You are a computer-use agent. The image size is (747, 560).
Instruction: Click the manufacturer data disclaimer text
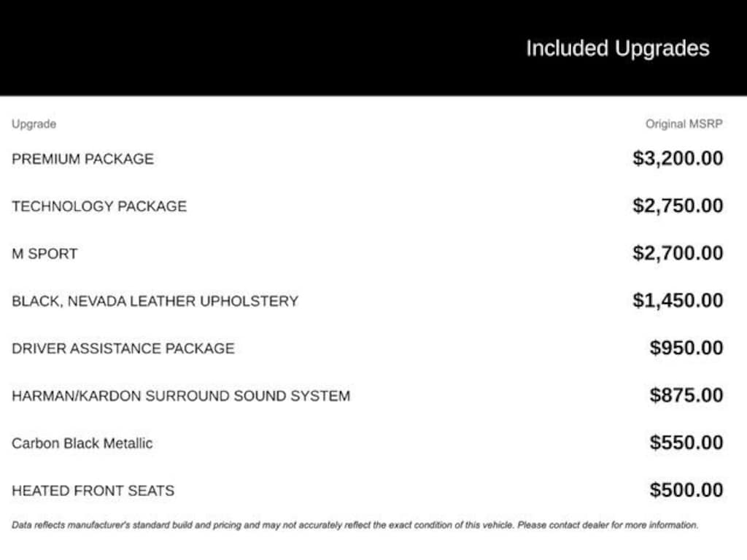point(355,525)
